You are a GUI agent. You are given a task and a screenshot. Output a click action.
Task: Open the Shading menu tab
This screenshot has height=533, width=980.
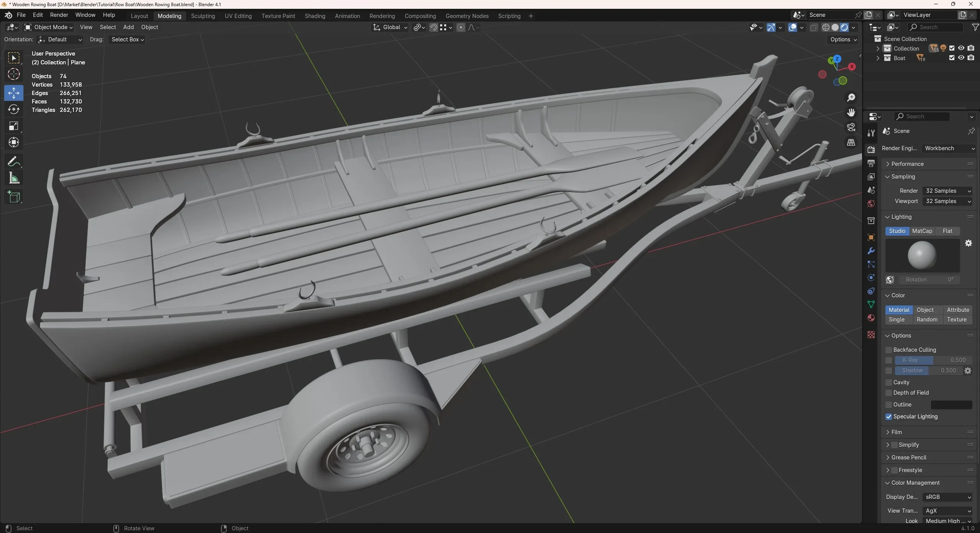(x=315, y=15)
